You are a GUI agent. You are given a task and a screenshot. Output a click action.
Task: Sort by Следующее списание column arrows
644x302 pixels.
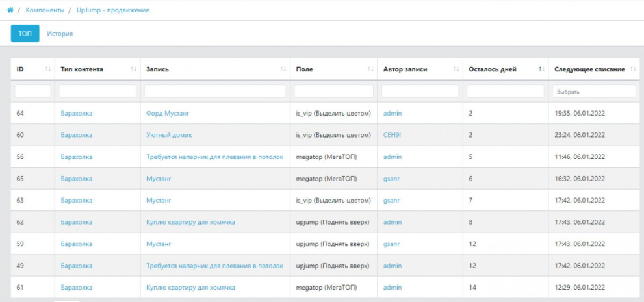pyautogui.click(x=633, y=69)
